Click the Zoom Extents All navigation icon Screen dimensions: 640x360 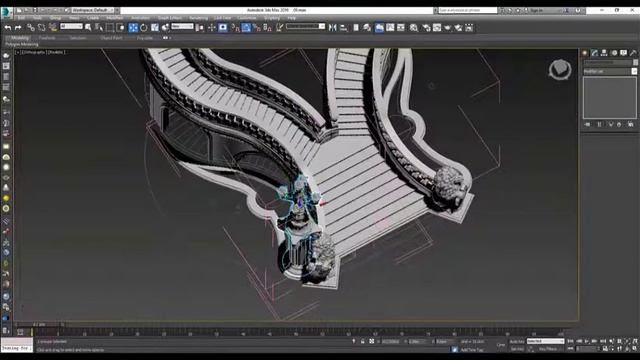pos(635,341)
